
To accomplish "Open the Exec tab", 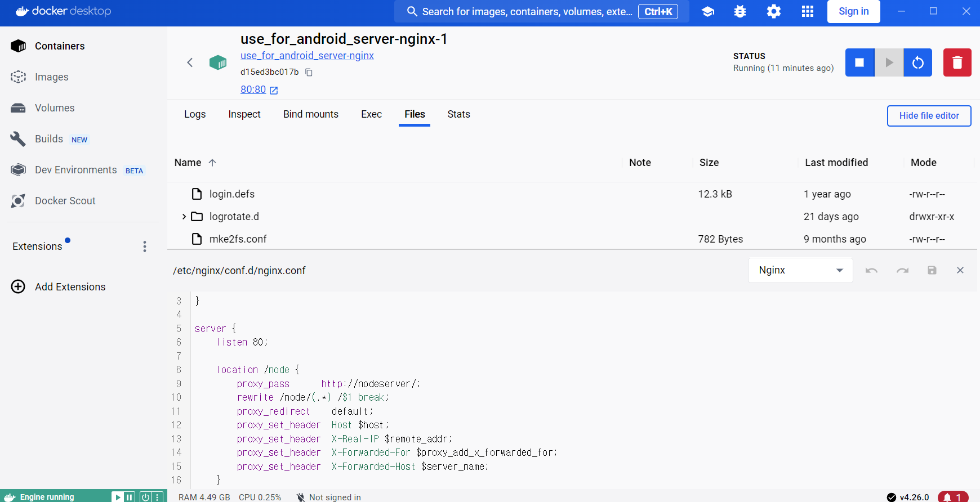I will pos(372,114).
